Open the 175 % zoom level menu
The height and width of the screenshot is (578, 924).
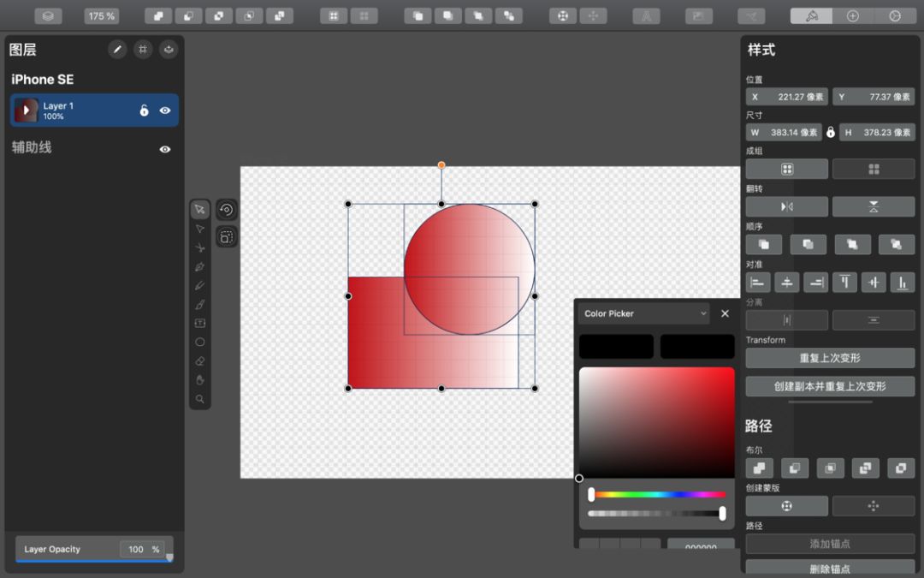click(102, 16)
